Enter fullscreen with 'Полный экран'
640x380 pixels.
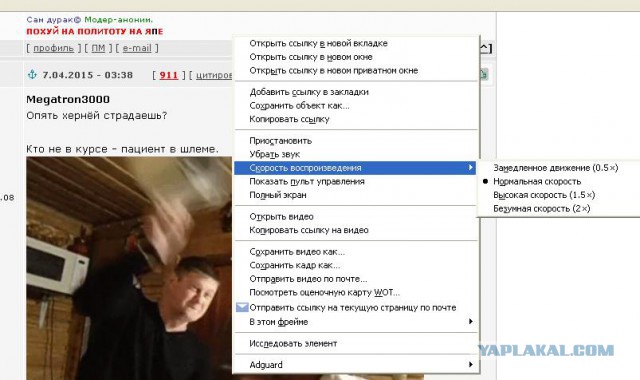355,195
